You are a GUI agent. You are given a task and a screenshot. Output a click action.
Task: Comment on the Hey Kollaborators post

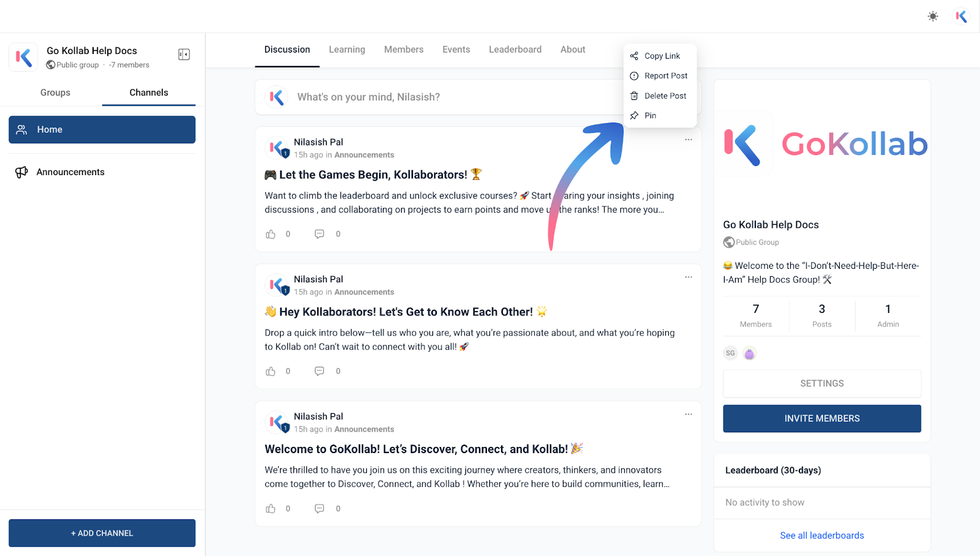pos(319,371)
